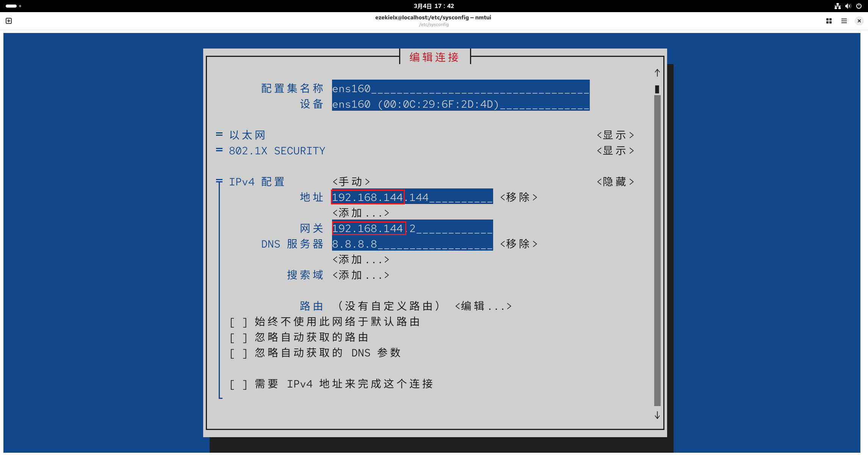The image size is (868, 455).
Task: Edit the custom routes (编辑...)
Action: pyautogui.click(x=483, y=306)
